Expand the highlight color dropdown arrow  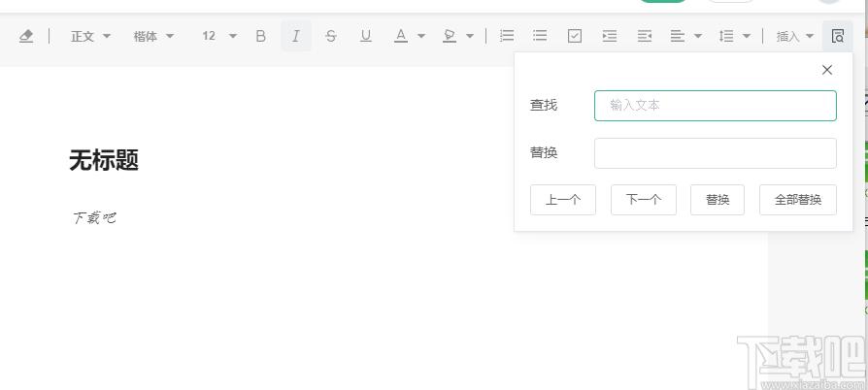(470, 36)
